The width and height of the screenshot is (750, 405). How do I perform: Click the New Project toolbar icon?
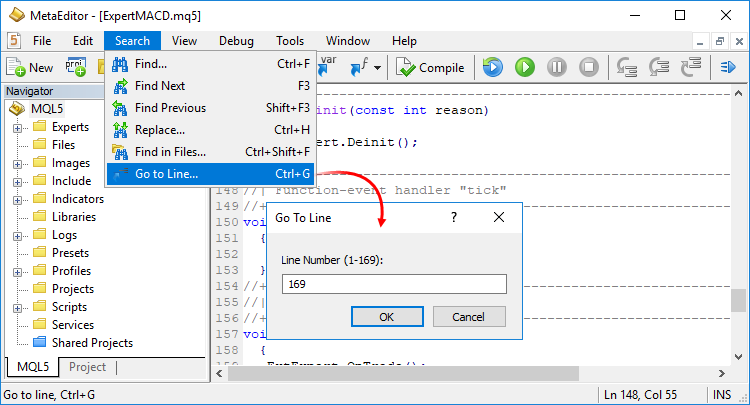[x=76, y=67]
